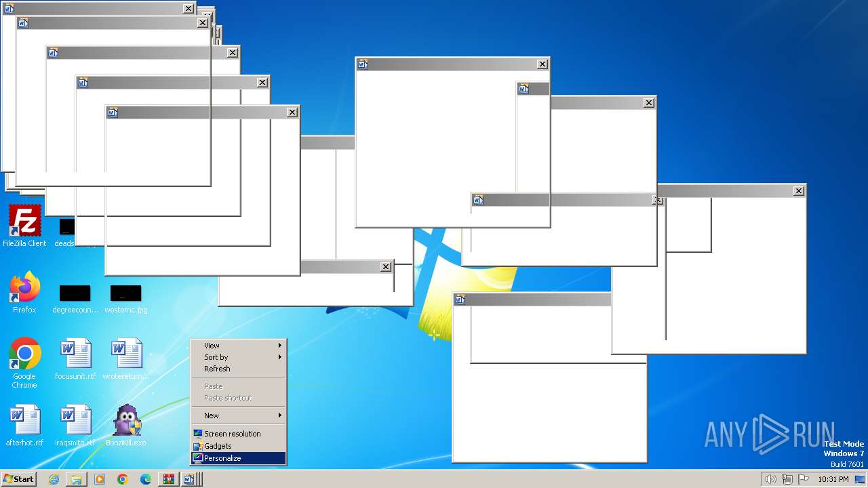This screenshot has width=868, height=488.
Task: Switch to the Word taskbar button
Action: 190,479
